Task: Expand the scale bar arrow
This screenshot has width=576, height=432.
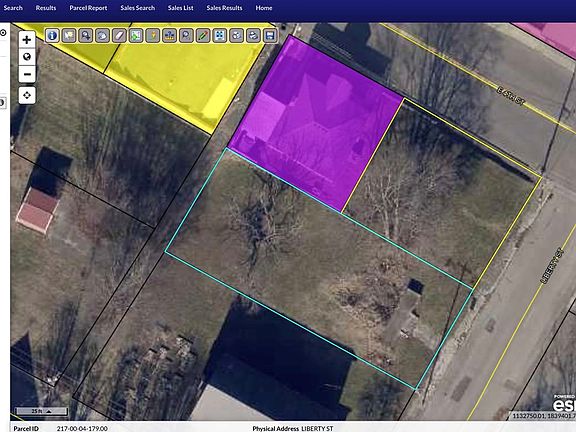Action: pyautogui.click(x=49, y=411)
